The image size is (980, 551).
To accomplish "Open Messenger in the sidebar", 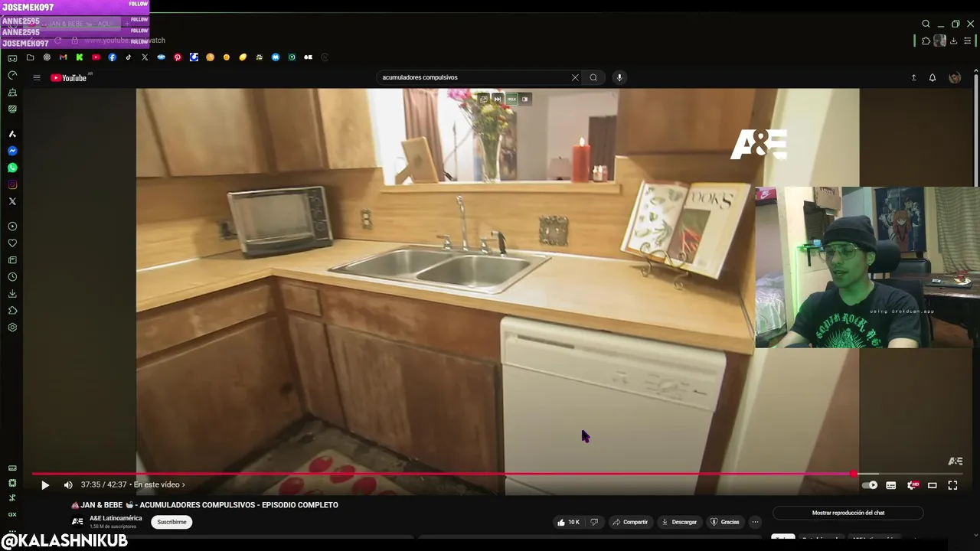I will tap(12, 151).
